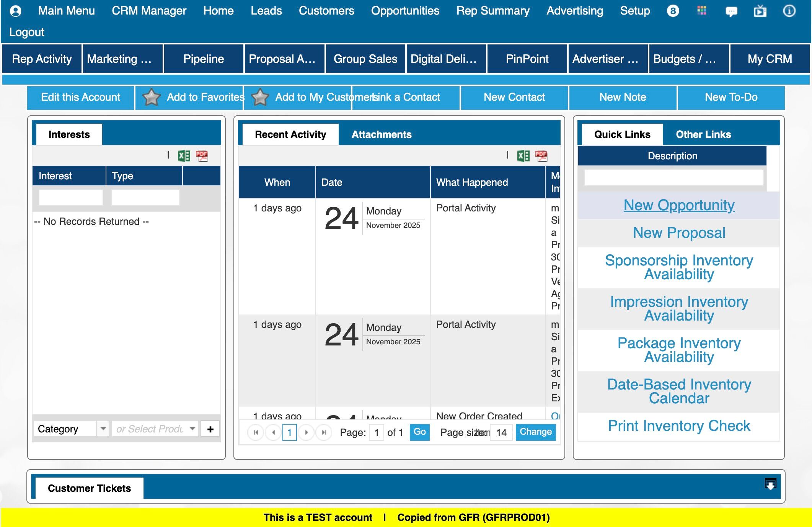Go to next page of activity
The width and height of the screenshot is (812, 527).
click(306, 432)
